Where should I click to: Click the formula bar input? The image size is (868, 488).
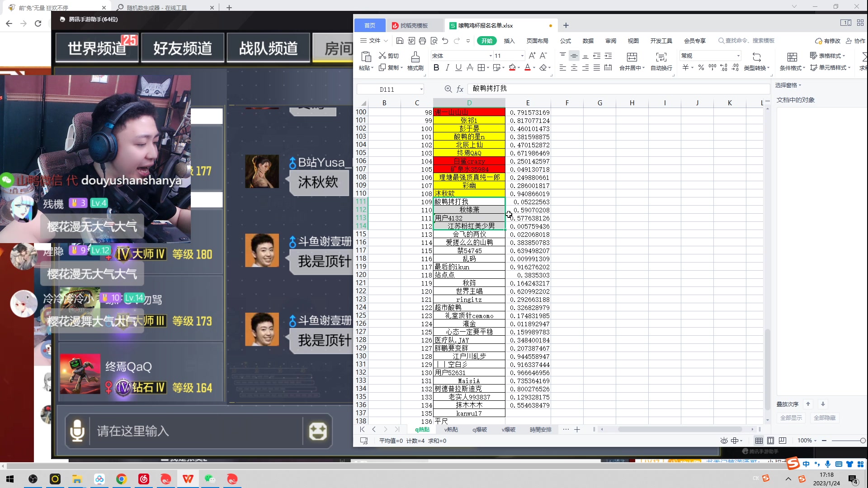tap(618, 89)
